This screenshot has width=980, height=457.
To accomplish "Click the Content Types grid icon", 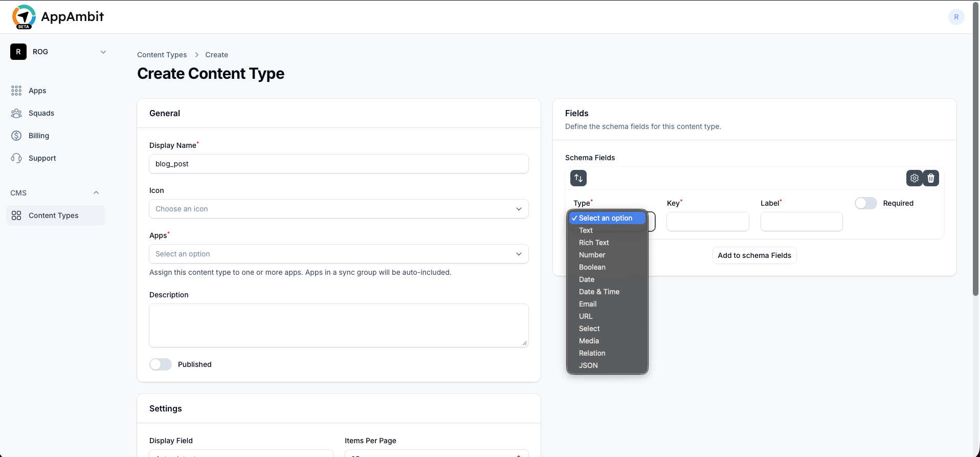I will click(16, 215).
